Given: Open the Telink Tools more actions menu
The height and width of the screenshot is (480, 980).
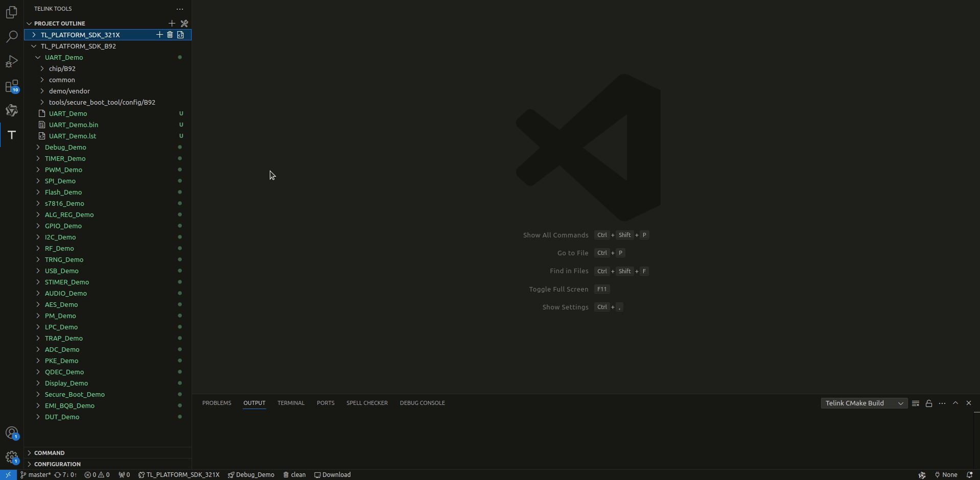Looking at the screenshot, I should (180, 9).
